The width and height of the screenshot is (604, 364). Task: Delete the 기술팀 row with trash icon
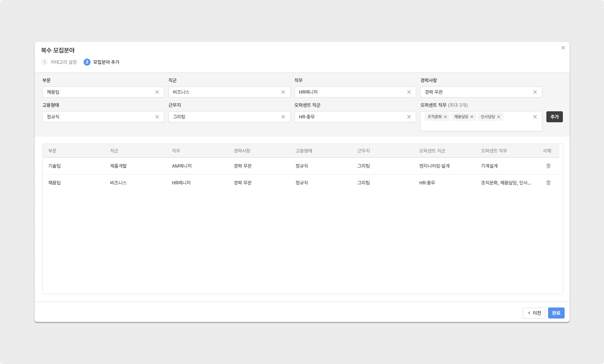pyautogui.click(x=548, y=166)
